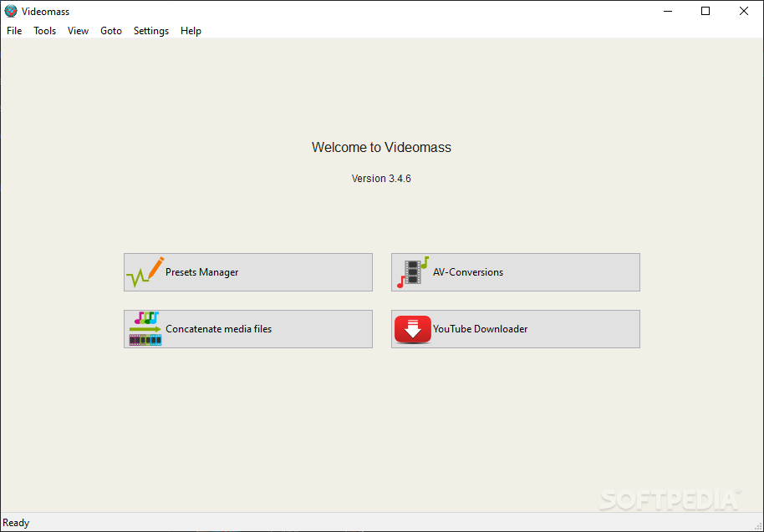Open the Settings menu

point(151,31)
